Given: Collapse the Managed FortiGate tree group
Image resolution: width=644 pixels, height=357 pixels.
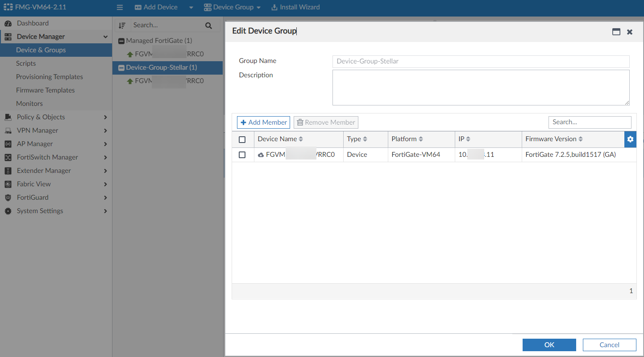Looking at the screenshot, I should coord(121,41).
